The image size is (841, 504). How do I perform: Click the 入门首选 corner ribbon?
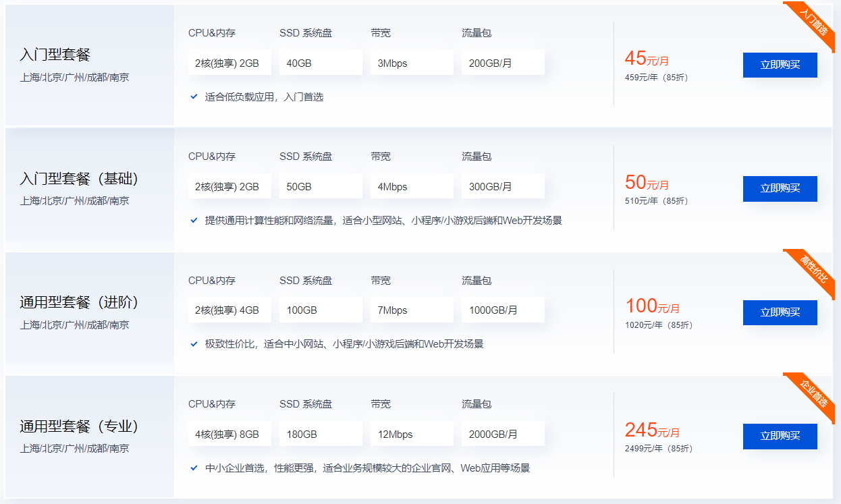[813, 23]
